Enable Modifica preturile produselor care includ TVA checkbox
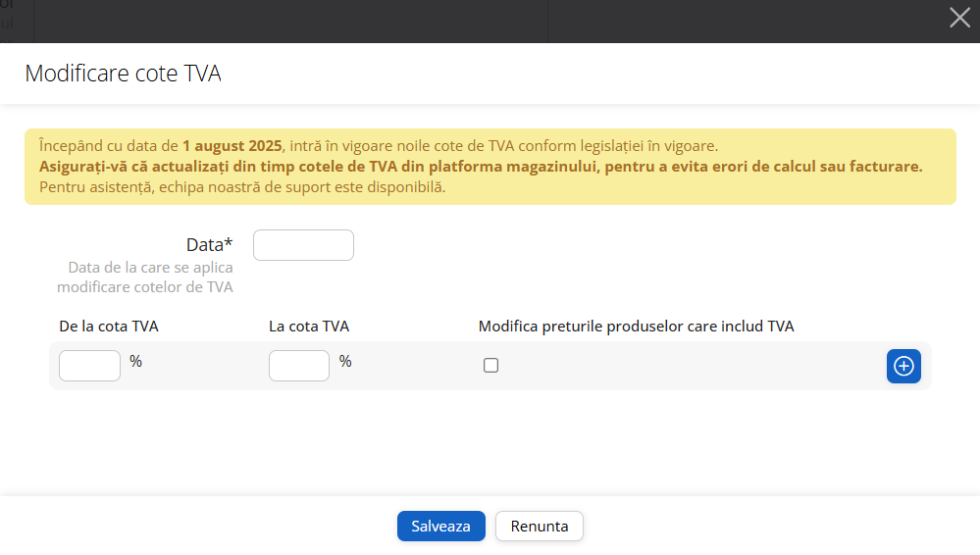 point(490,365)
